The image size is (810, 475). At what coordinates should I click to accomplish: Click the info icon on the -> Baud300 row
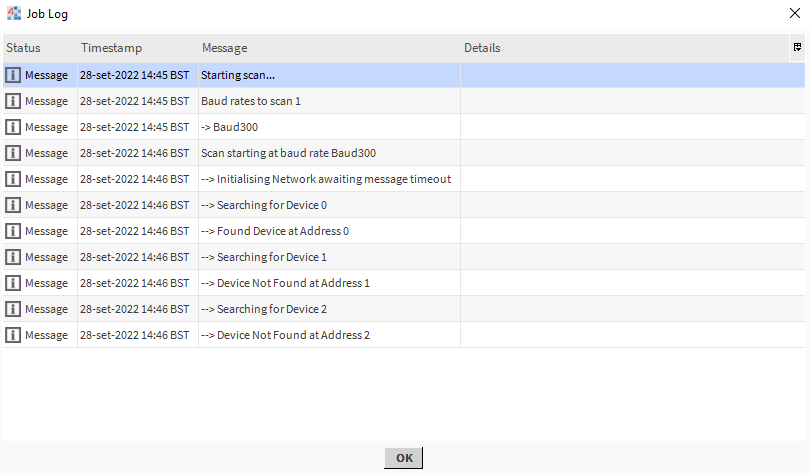point(13,127)
